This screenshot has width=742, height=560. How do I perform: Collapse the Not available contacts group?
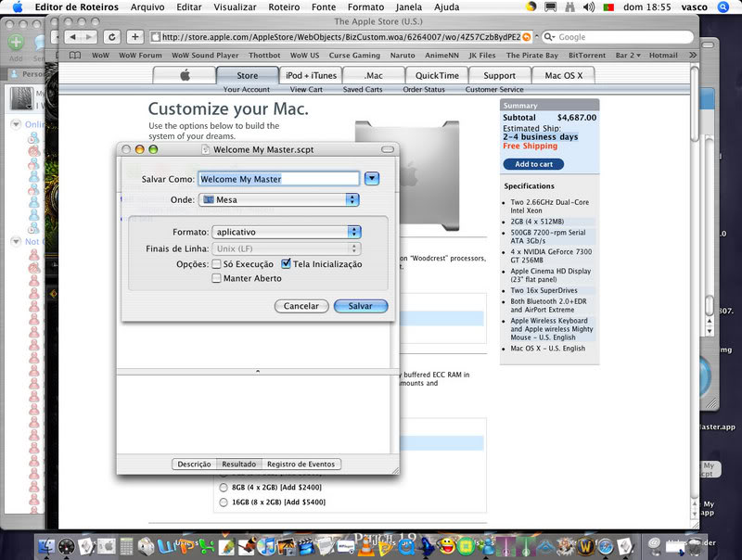(x=16, y=241)
